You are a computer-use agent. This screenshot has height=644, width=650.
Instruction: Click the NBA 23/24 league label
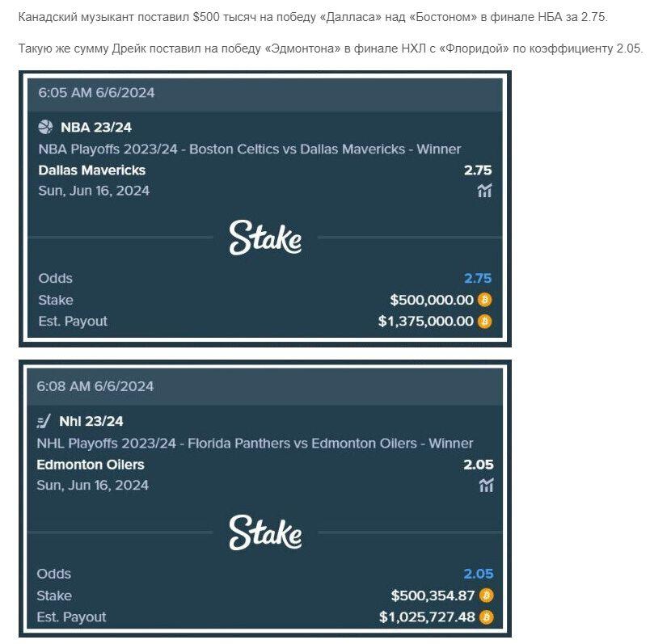pos(96,127)
